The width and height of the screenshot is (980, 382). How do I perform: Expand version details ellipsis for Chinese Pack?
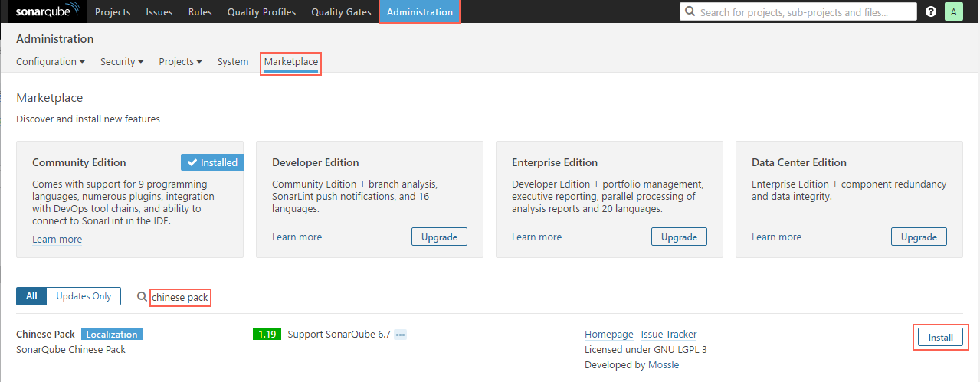(x=400, y=335)
